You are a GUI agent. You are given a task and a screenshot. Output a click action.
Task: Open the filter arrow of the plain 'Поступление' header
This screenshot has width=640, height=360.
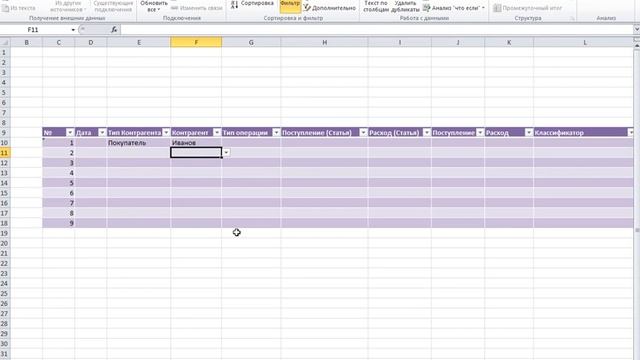480,133
